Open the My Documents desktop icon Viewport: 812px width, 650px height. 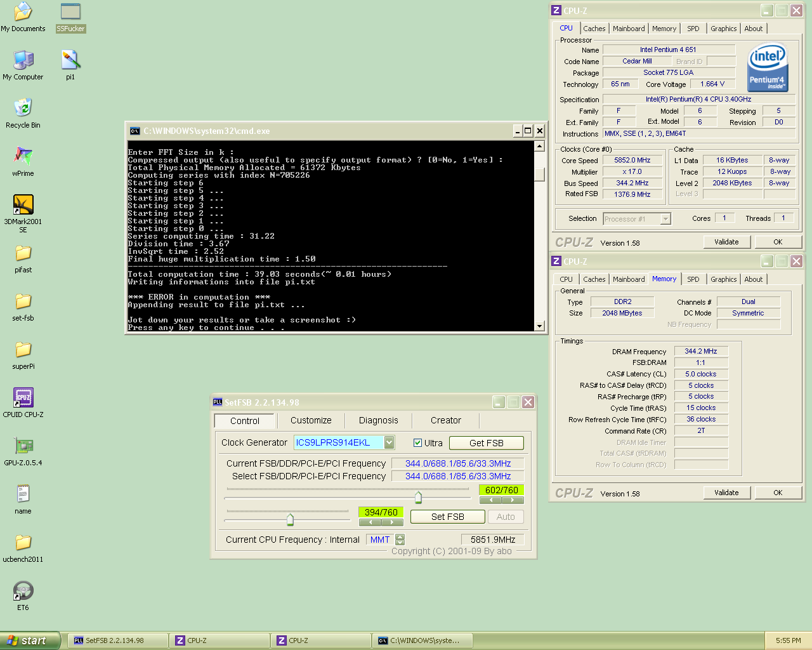point(23,17)
